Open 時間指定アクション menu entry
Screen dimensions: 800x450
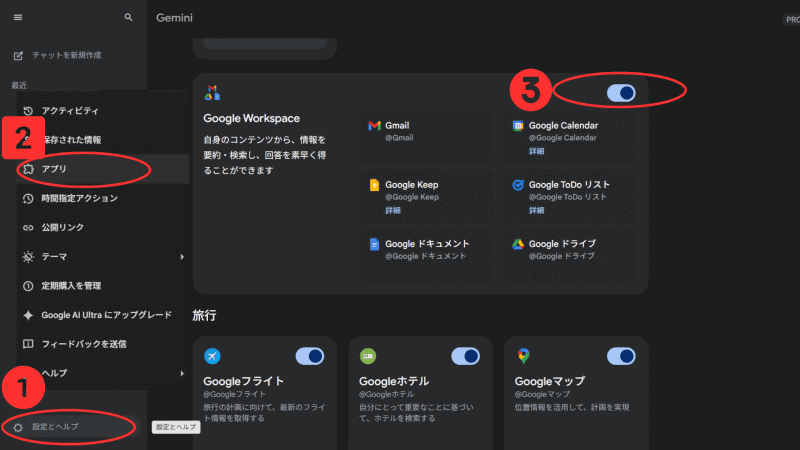(103, 198)
